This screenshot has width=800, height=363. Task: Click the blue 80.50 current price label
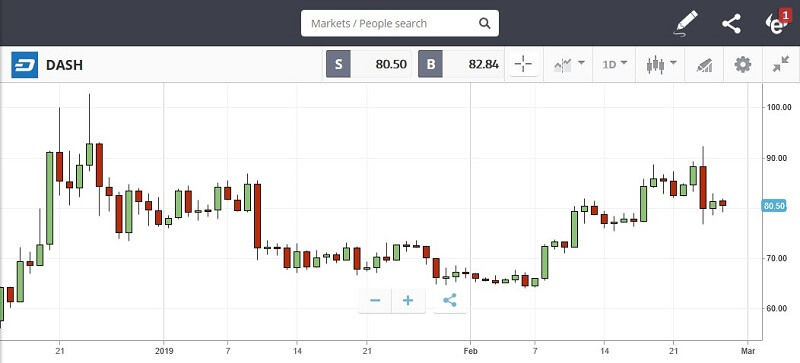tap(773, 206)
